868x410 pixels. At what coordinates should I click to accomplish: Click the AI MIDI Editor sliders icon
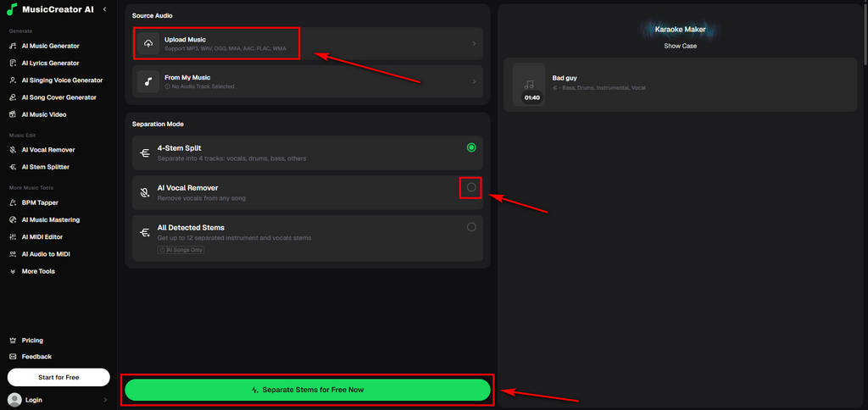point(13,237)
